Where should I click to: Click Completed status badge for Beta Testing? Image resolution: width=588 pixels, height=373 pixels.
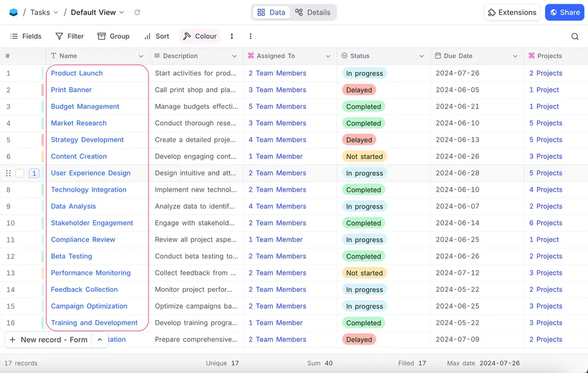point(363,256)
